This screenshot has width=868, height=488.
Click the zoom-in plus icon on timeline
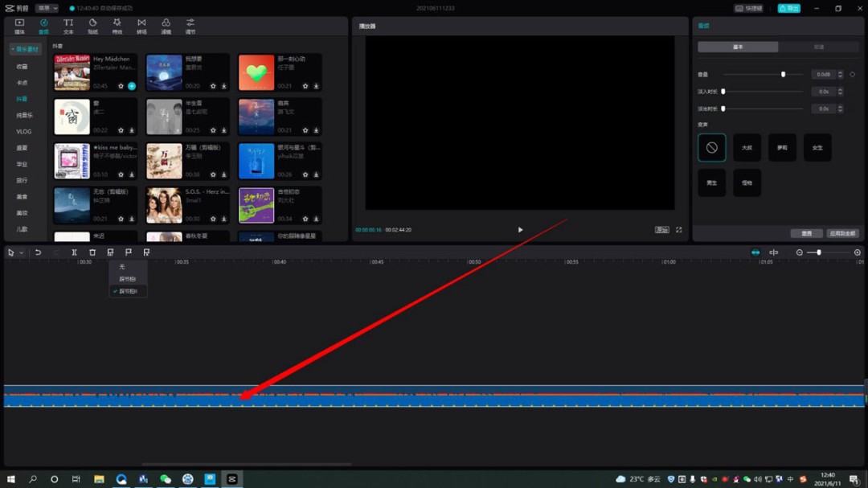click(858, 252)
